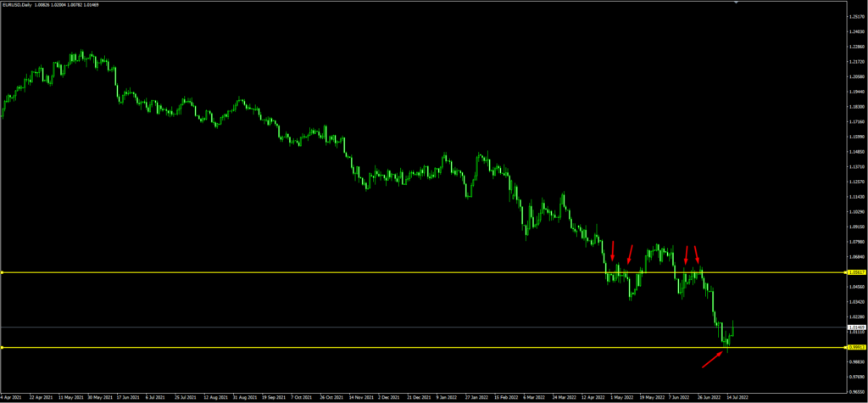
Task: Click the 1.25170 price scale value
Action: point(856,16)
